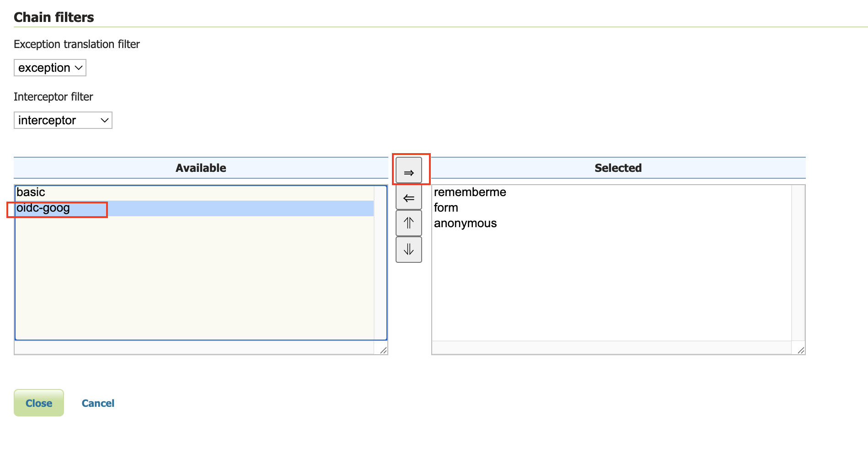Pick form in the Selected list

point(446,208)
